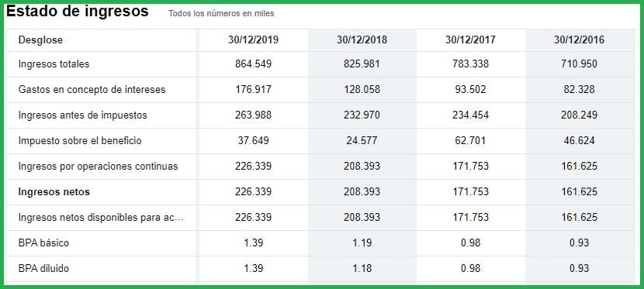This screenshot has width=644, height=289.
Task: Select the 30/12/2019 column header
Action: coord(254,40)
